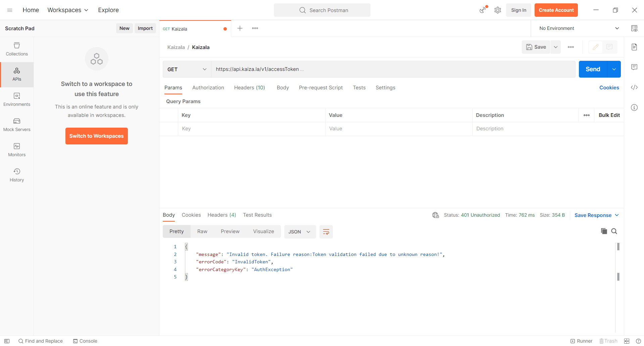Viewport: 644px width, 346px height.
Task: Click the satellite sync status icon
Action: tap(483, 10)
